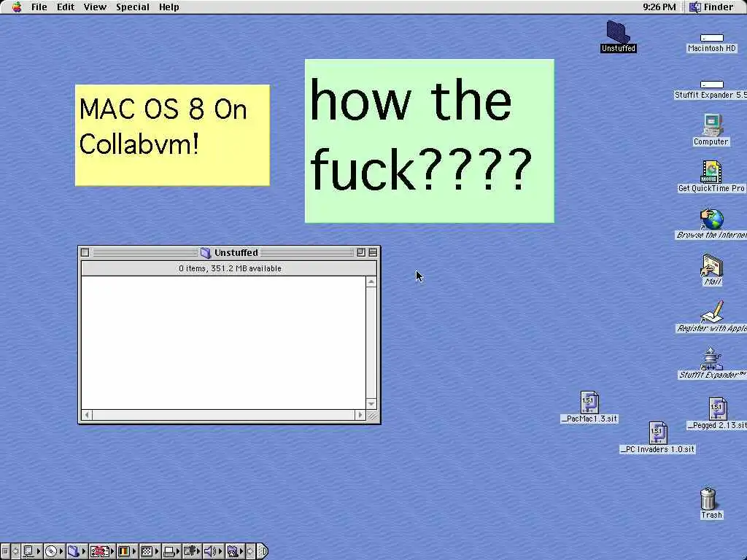Open the Edit menu

[65, 7]
